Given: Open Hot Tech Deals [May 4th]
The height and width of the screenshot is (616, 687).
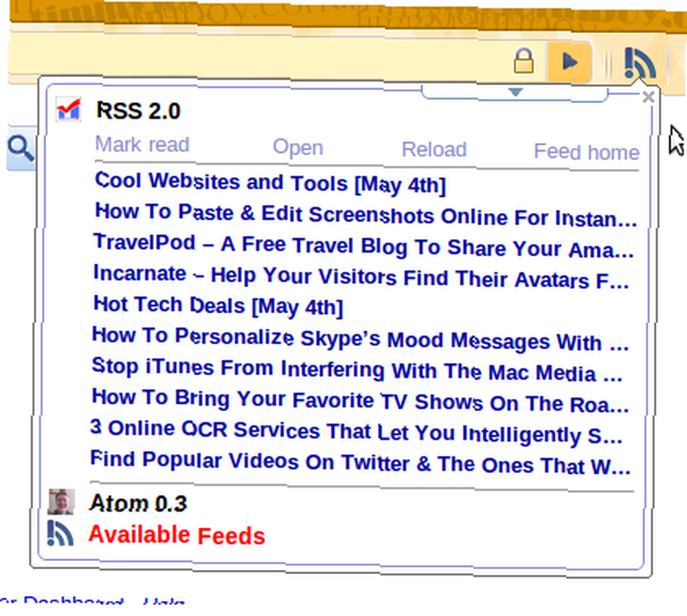Looking at the screenshot, I should (x=218, y=306).
